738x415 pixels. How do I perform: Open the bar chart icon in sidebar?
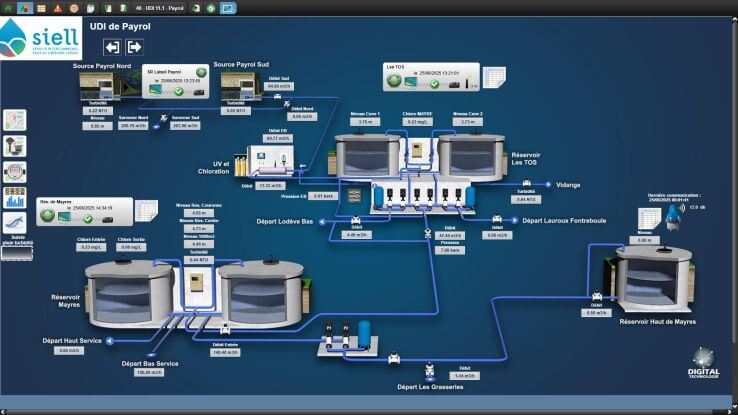[15, 196]
